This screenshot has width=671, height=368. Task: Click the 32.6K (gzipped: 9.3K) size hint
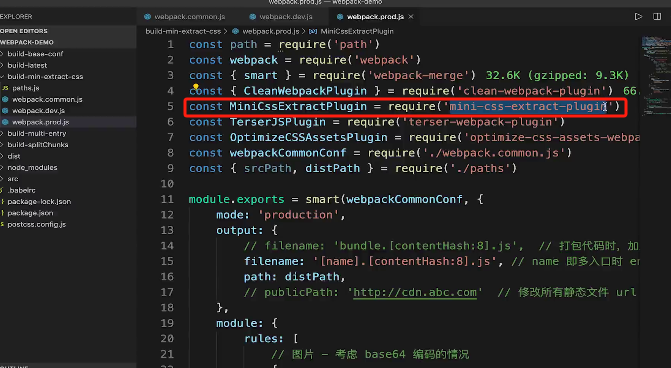point(557,76)
